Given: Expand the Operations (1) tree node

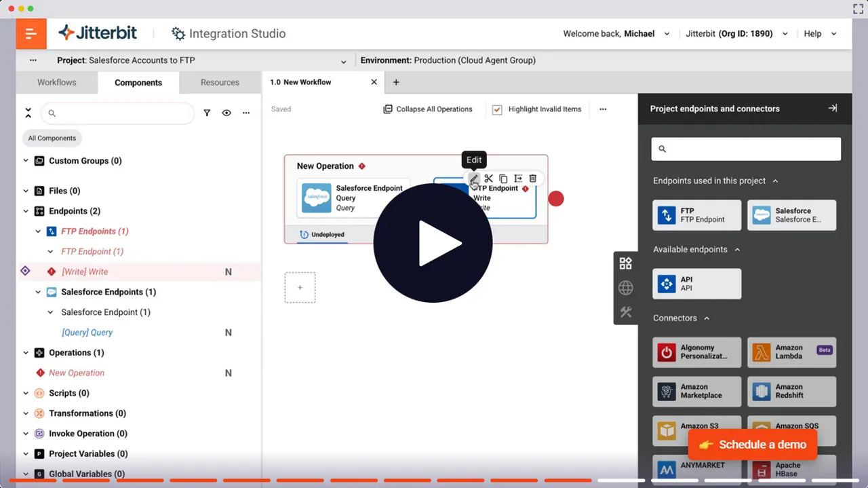Looking at the screenshot, I should pos(26,353).
